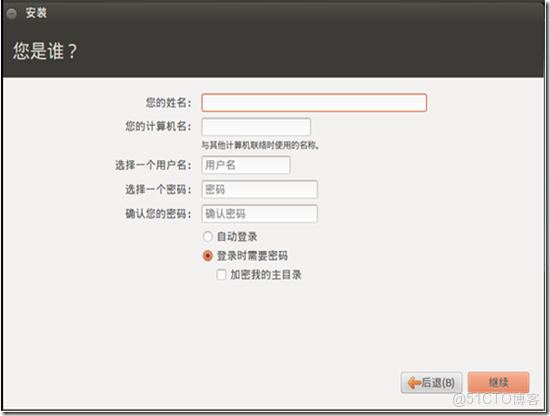Click the 选择一个用户名 label
550x416 pixels.
[153, 165]
